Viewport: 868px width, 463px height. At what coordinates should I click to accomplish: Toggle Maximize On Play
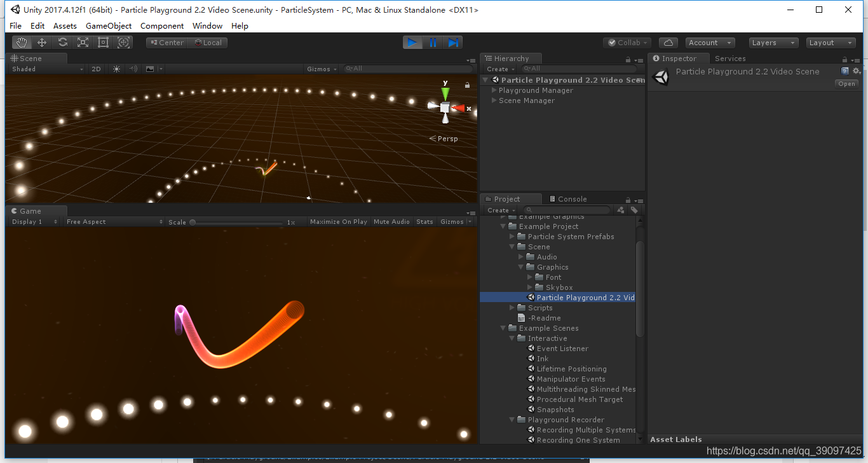[x=339, y=222]
